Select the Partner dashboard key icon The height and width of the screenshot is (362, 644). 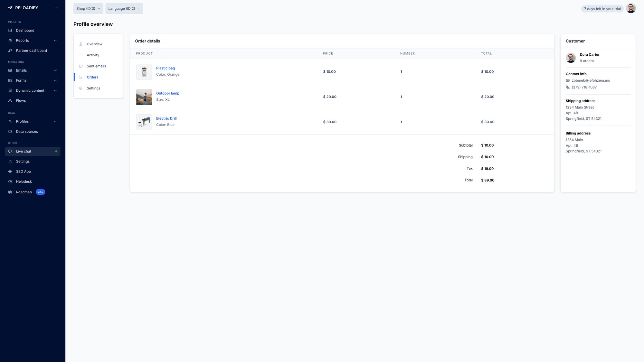(11, 51)
